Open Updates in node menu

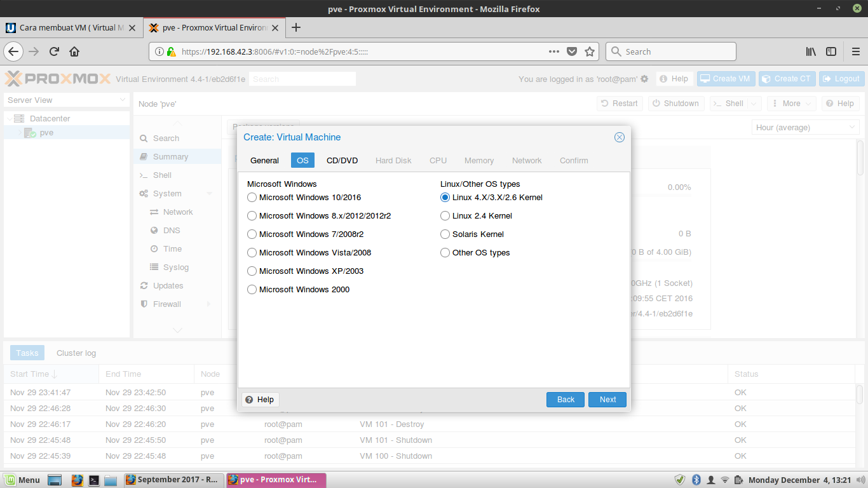[177, 286]
